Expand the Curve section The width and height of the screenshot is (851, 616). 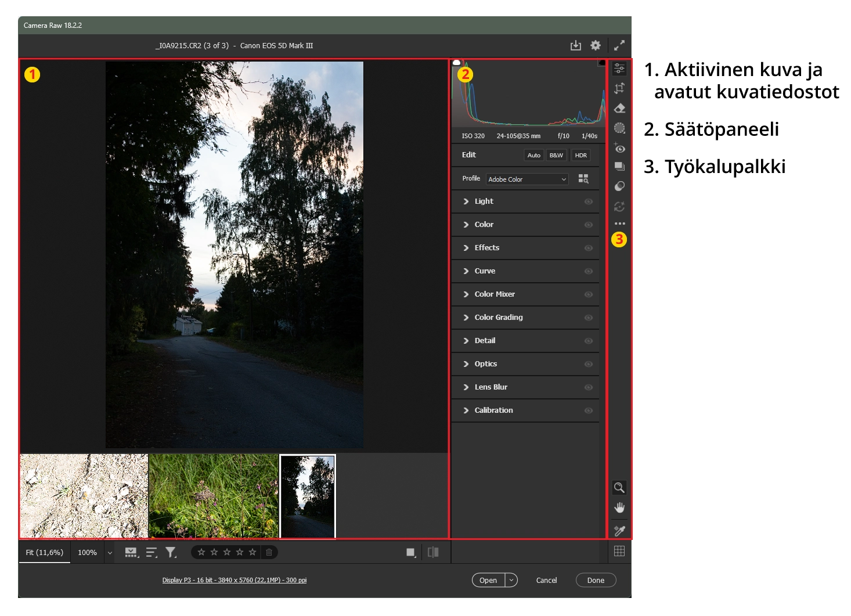point(485,271)
